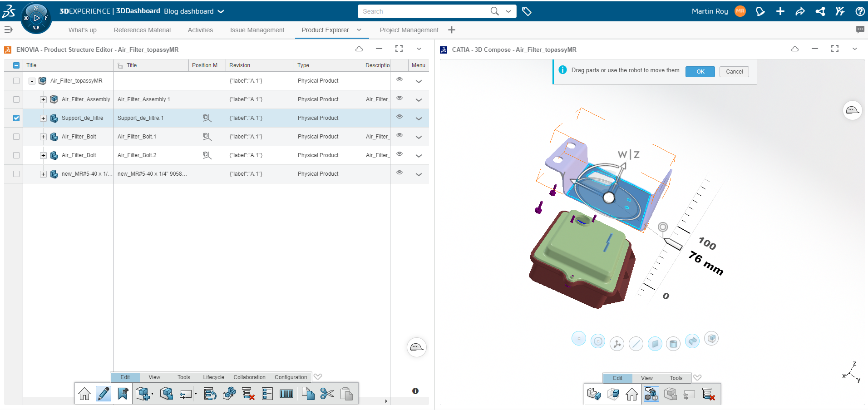Check the Air_Filter_Assembly row checkbox
This screenshot has height=410, width=868.
(x=16, y=99)
